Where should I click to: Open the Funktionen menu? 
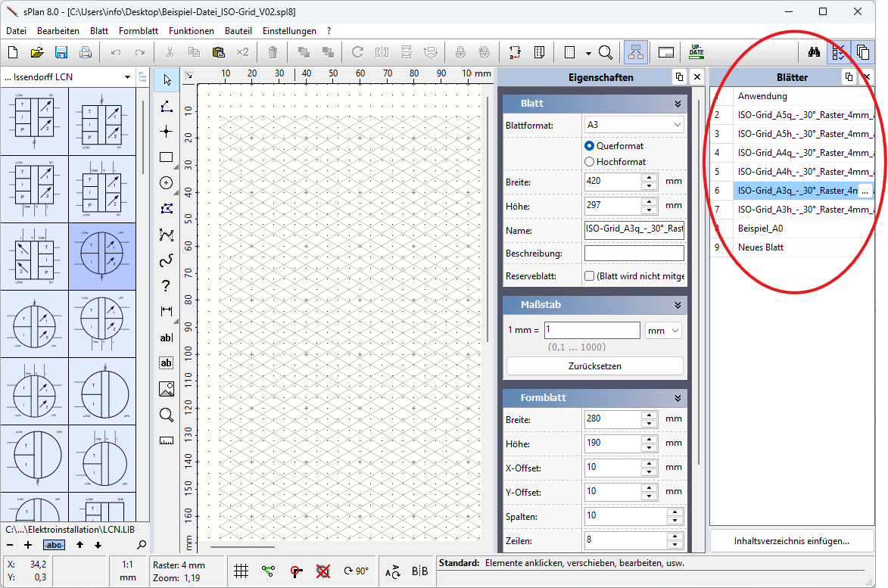192,31
